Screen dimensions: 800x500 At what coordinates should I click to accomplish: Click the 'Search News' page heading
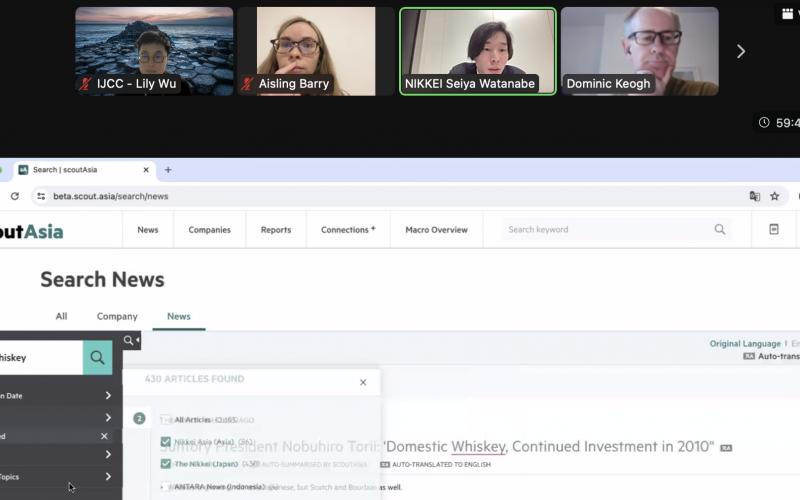pyautogui.click(x=103, y=280)
